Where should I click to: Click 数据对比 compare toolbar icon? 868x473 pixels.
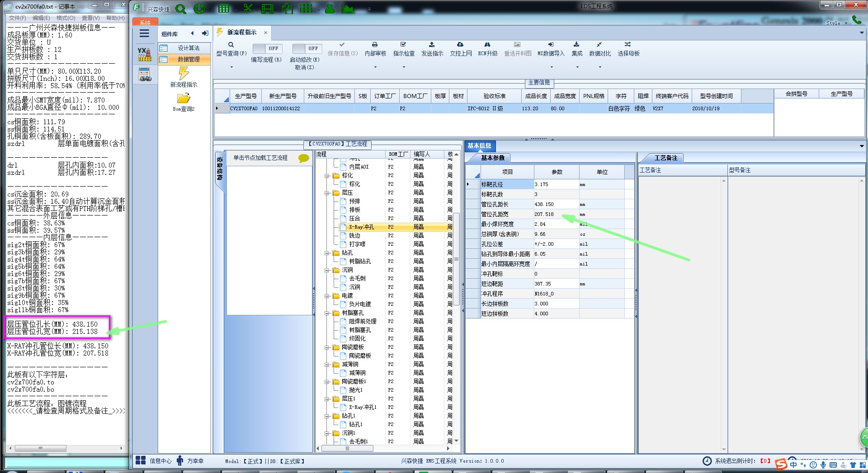tap(599, 45)
